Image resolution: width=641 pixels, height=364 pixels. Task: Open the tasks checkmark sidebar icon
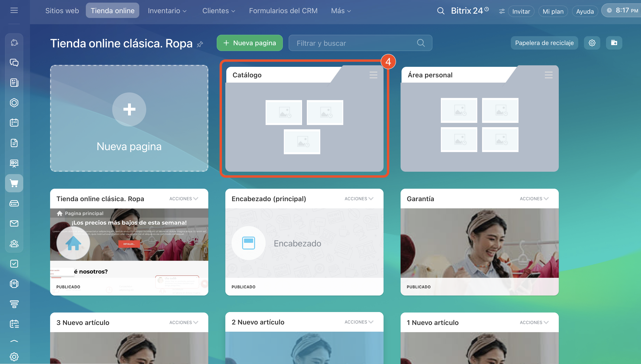point(14,263)
